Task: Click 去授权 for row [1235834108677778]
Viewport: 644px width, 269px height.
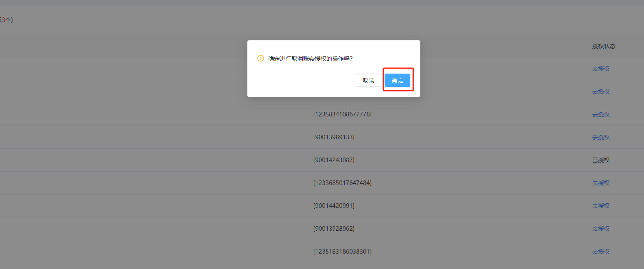Action: pyautogui.click(x=601, y=114)
